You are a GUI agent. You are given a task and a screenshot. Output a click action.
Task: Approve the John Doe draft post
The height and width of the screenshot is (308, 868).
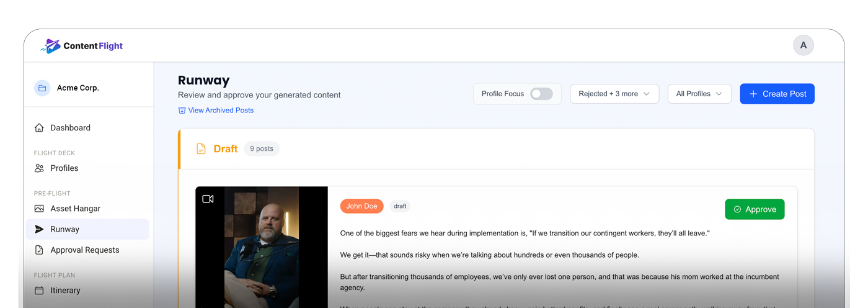(x=754, y=209)
